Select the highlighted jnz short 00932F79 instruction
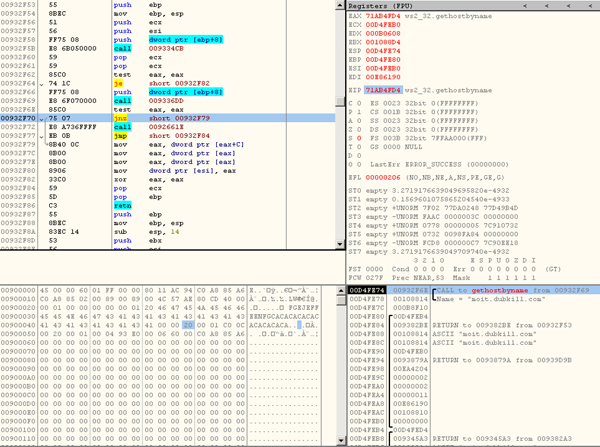Image resolution: width=600 pixels, height=447 pixels. coord(150,118)
